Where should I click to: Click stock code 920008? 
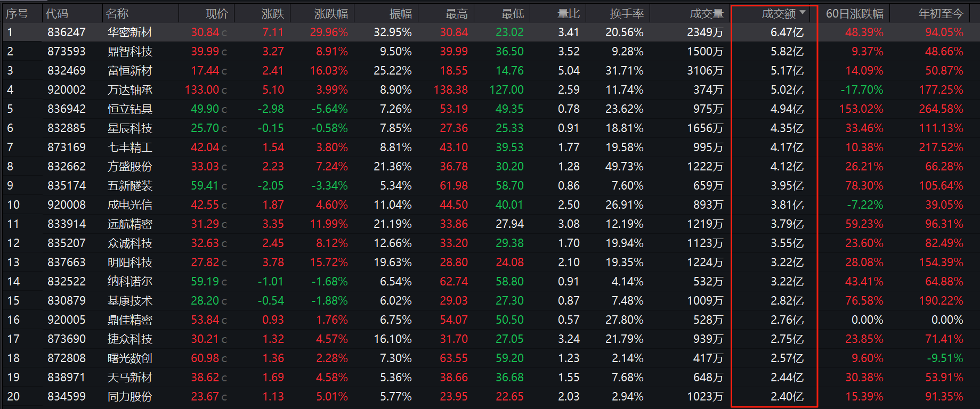click(x=67, y=205)
